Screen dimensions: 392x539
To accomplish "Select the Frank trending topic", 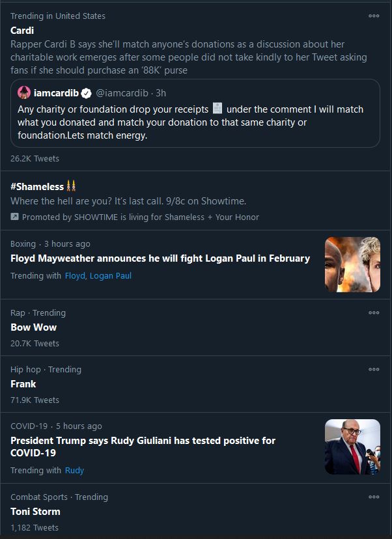I will click(23, 384).
